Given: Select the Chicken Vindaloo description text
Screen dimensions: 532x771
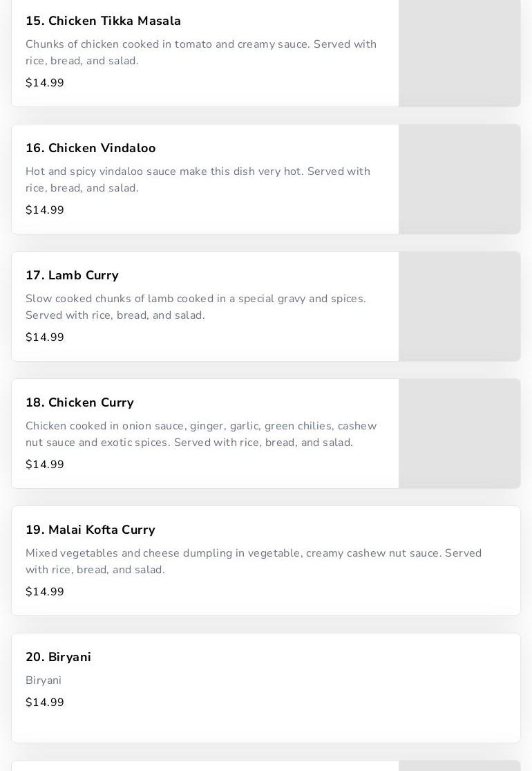Looking at the screenshot, I should pos(198,180).
